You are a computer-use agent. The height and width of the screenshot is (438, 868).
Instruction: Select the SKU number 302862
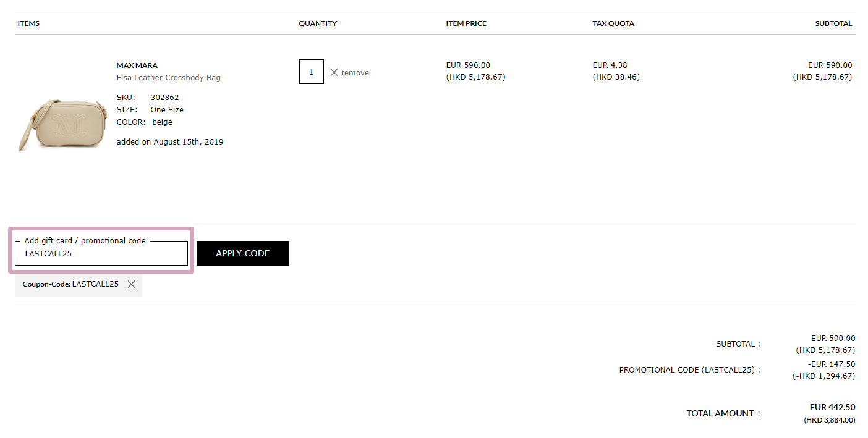coord(165,98)
